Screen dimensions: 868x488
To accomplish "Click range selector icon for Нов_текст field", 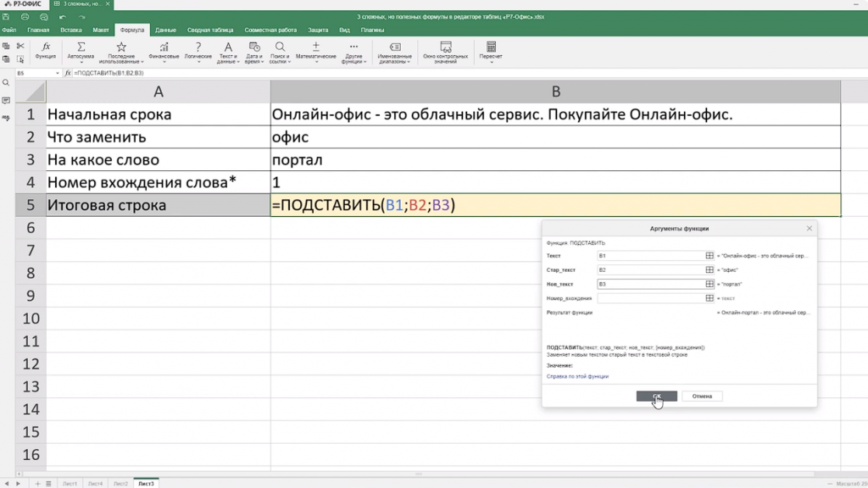I will 709,284.
